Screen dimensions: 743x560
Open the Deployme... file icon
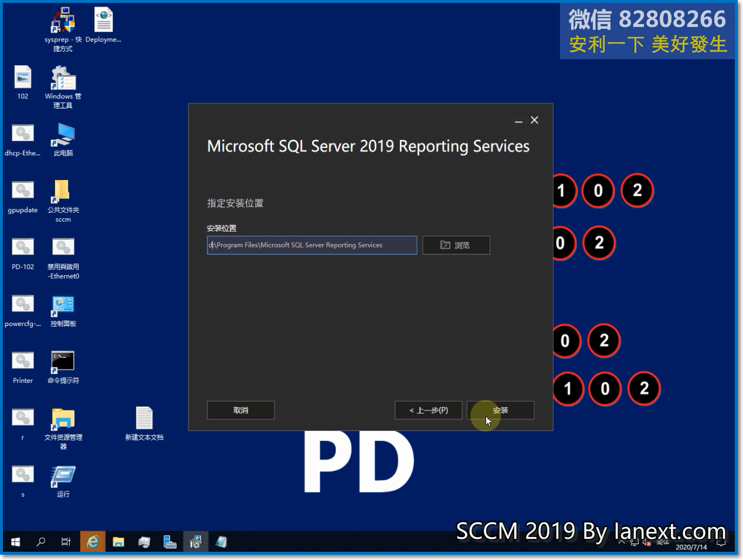tap(103, 25)
